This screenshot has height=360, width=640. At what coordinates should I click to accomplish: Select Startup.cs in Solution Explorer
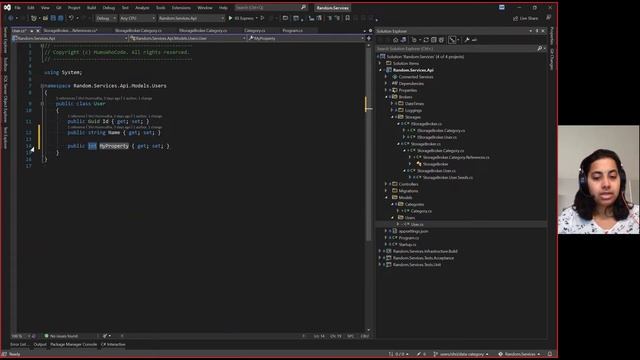tap(407, 245)
